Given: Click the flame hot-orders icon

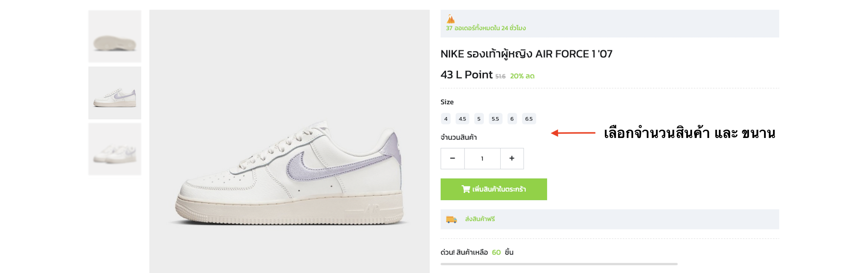Looking at the screenshot, I should point(450,19).
